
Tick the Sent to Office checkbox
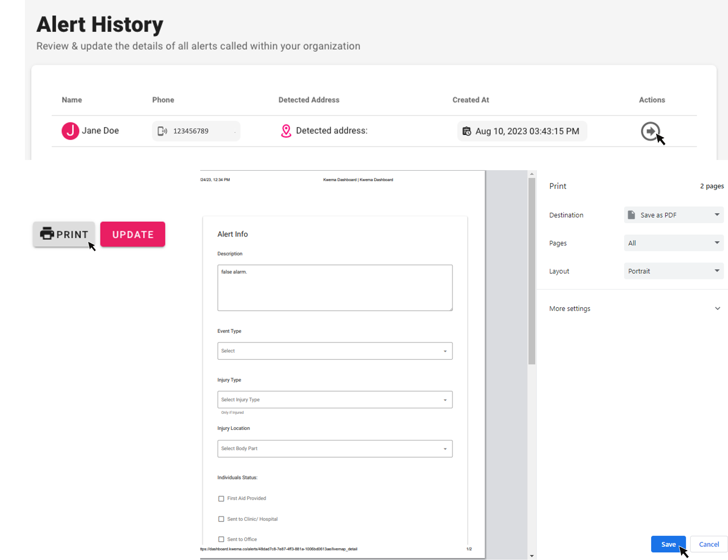click(x=221, y=539)
